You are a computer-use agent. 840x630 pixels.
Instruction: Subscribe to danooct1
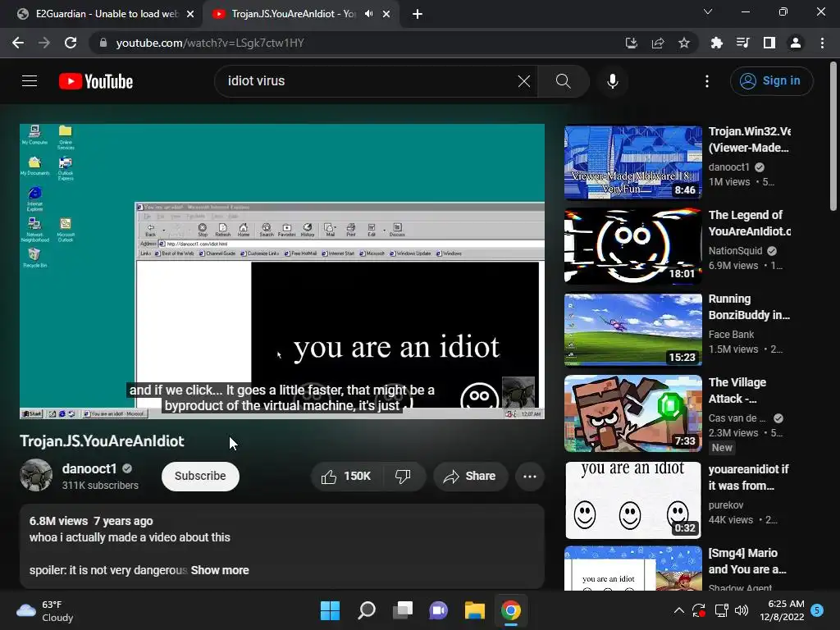click(200, 476)
